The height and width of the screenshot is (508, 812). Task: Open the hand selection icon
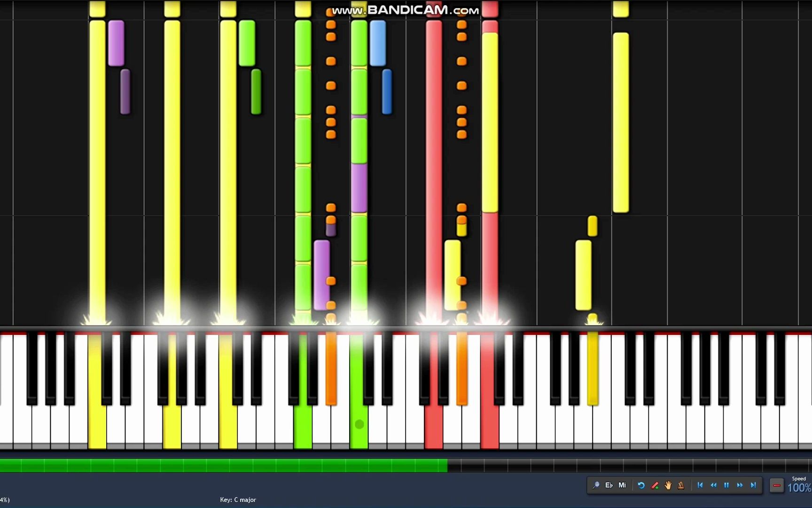click(x=668, y=485)
